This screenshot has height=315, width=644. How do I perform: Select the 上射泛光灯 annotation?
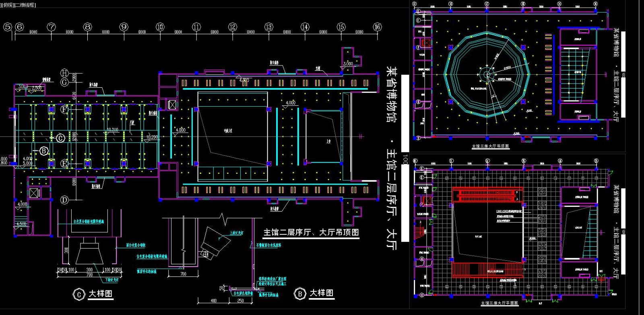[236, 233]
